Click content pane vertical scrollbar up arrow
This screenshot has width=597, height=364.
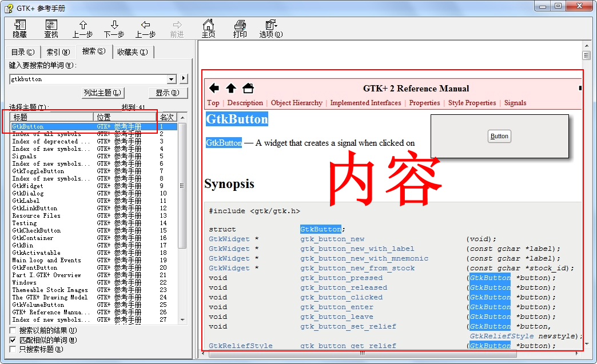586,46
